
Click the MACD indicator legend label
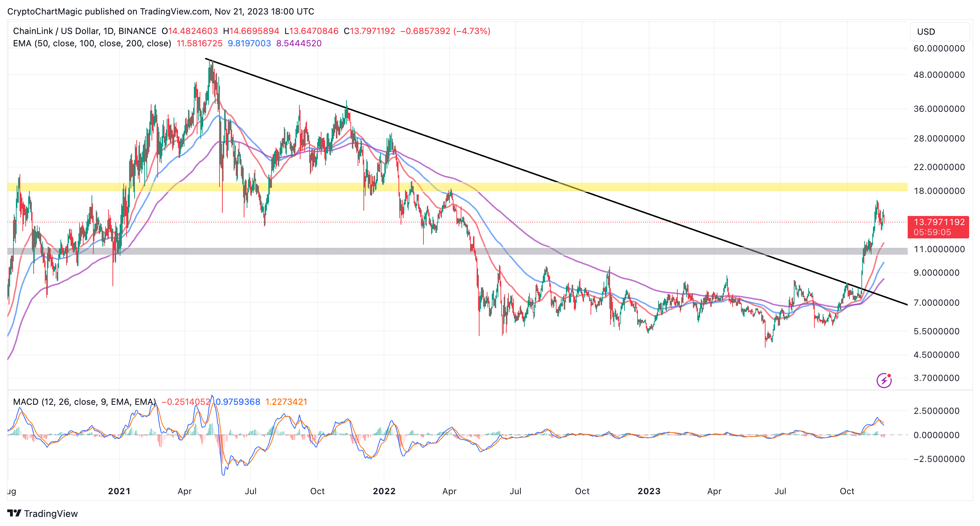tap(85, 402)
